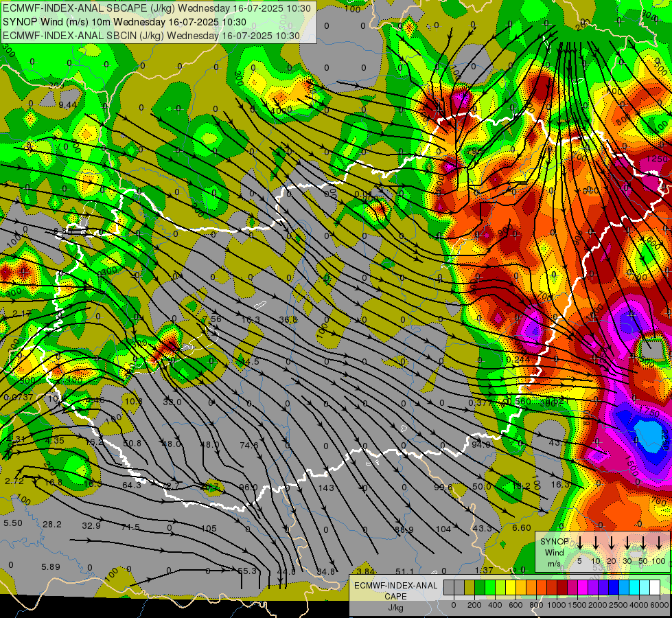Click the SYNOP label in wind legend
The width and height of the screenshot is (672, 618).
555,542
